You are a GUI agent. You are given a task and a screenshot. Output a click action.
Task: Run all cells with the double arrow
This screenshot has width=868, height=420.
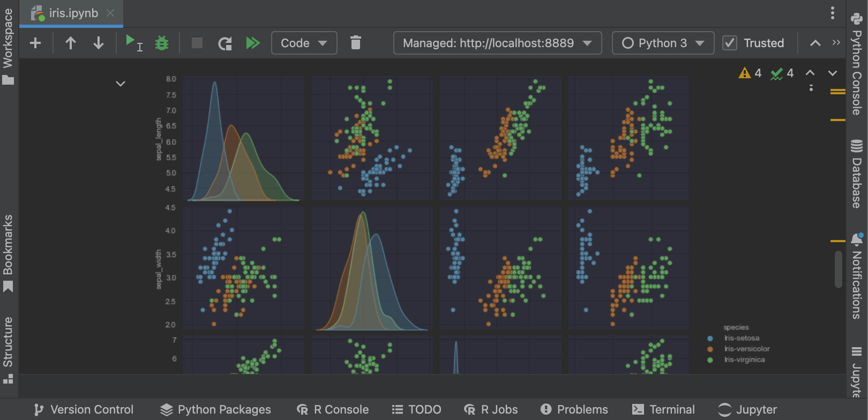[x=253, y=43]
